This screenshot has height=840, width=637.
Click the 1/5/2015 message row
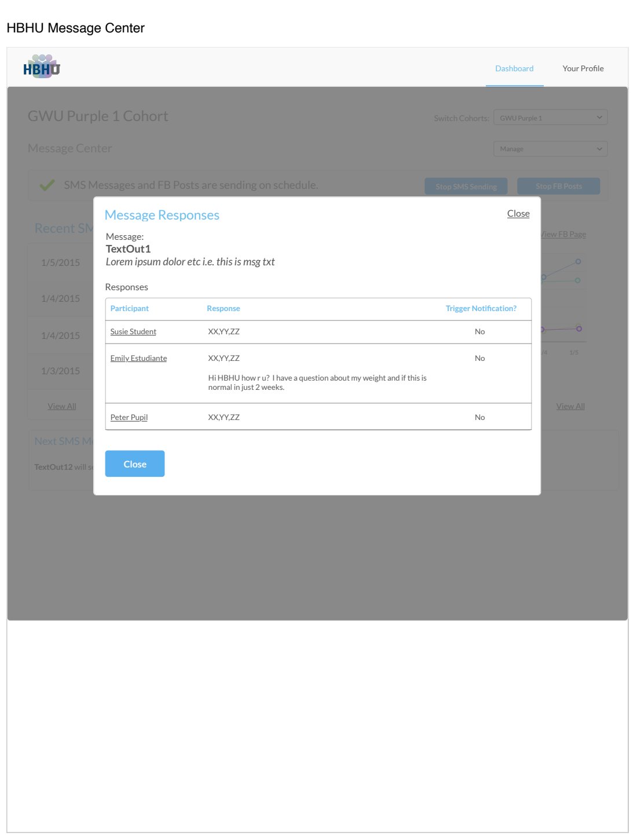pos(61,263)
